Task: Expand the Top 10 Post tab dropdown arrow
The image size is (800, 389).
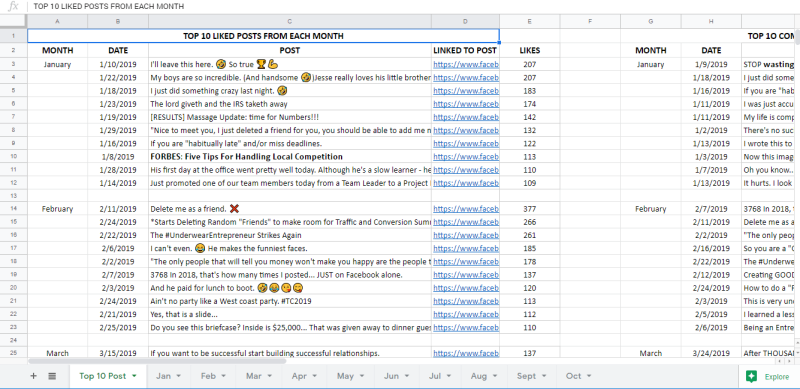Action: pos(134,376)
